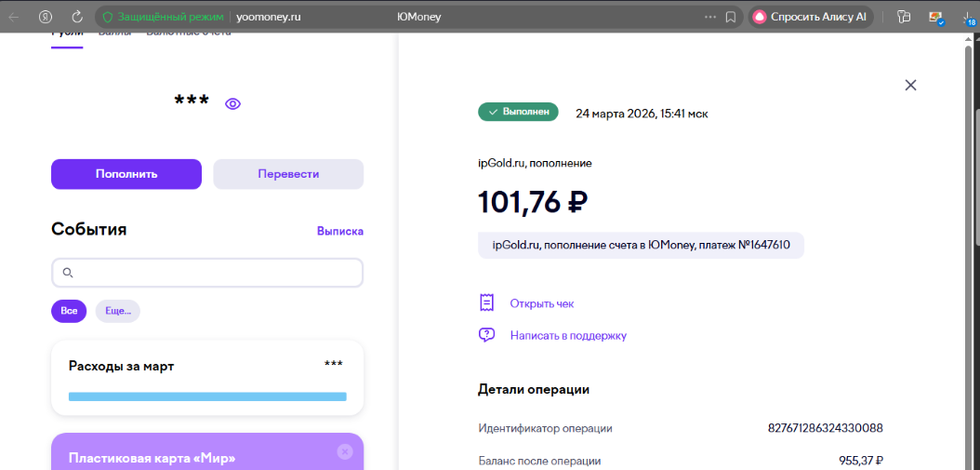The width and height of the screenshot is (980, 470).
Task: Open Спросить Алису AI assistant
Action: (811, 17)
